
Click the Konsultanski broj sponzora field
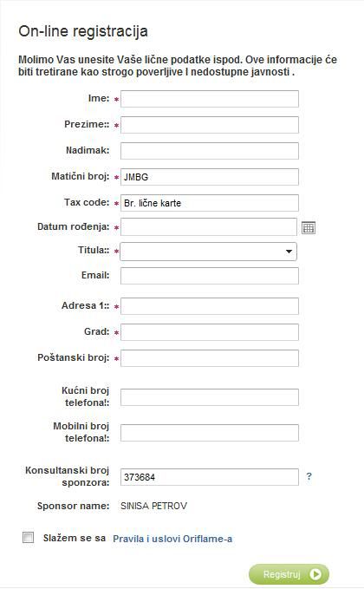tap(210, 477)
